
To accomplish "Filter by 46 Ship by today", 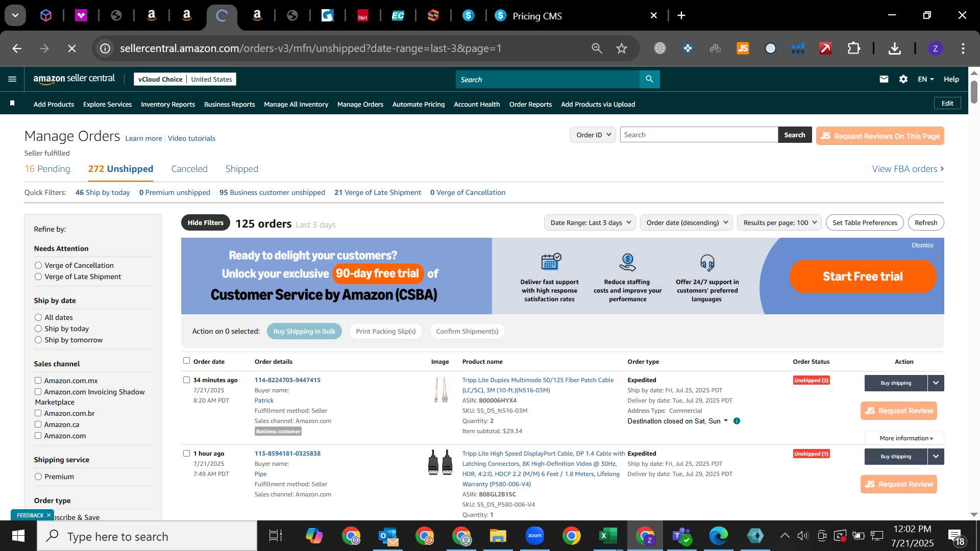I will click(x=103, y=192).
